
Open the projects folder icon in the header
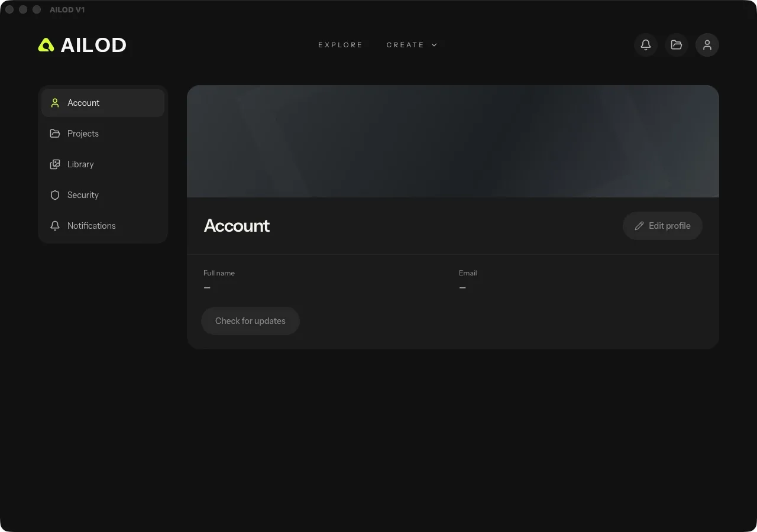[677, 45]
